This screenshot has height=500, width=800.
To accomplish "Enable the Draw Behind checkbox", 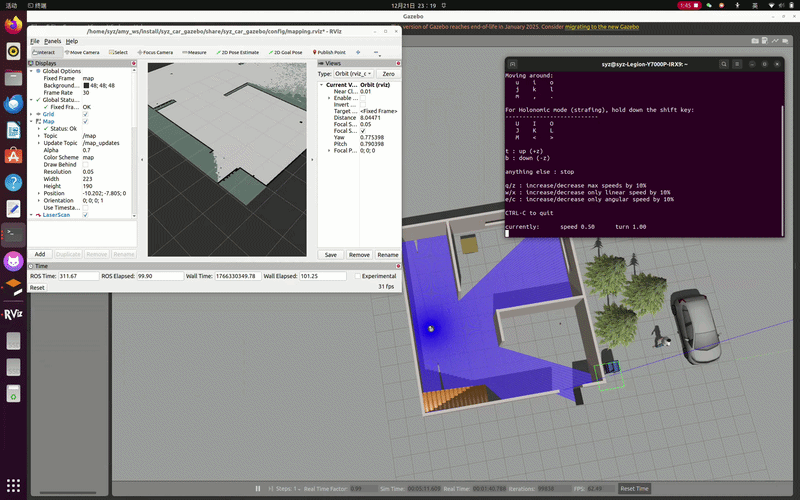I will (x=85, y=165).
